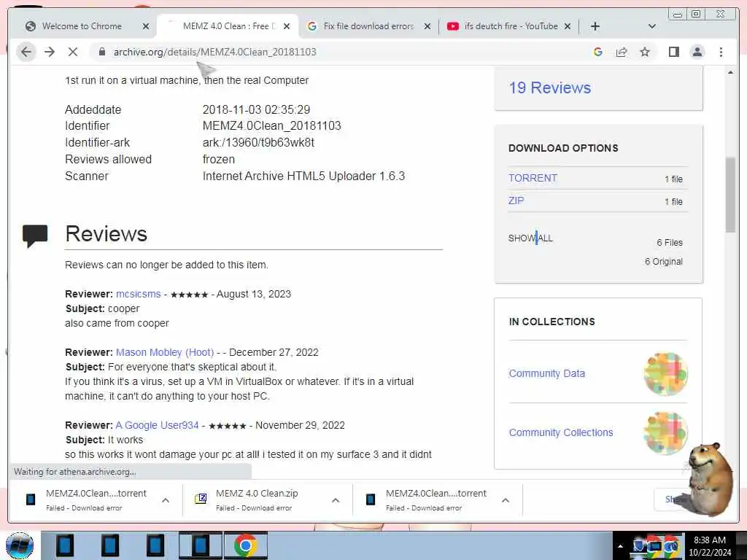Screen dimensions: 747x560
Task: Switch to the Fix file download errors tab
Action: click(368, 26)
